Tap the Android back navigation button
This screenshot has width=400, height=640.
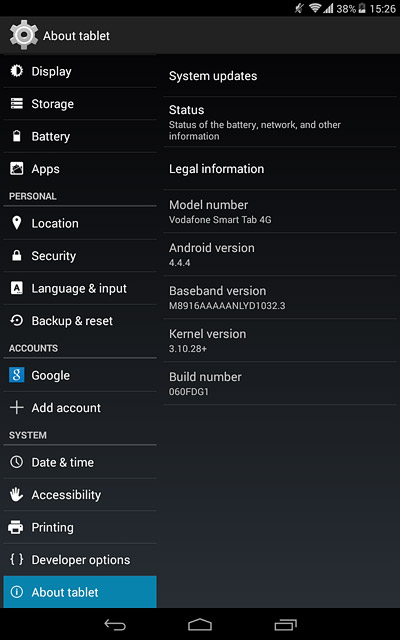115,624
